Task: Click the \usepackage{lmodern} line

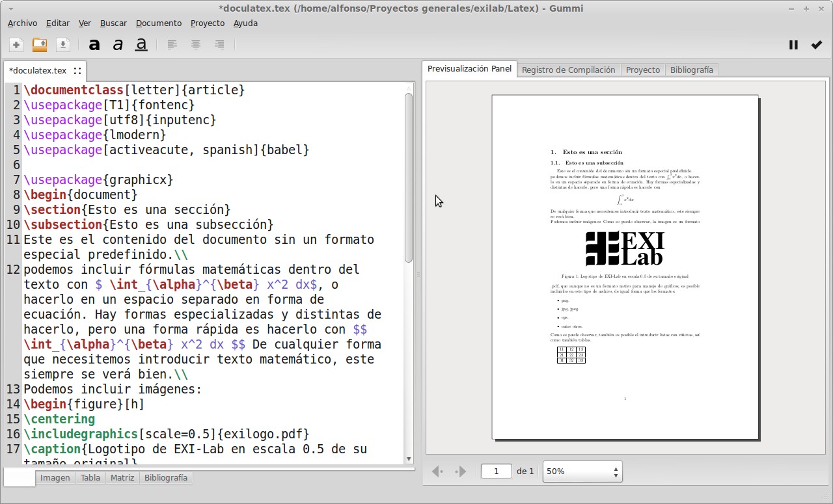Action: (x=95, y=135)
